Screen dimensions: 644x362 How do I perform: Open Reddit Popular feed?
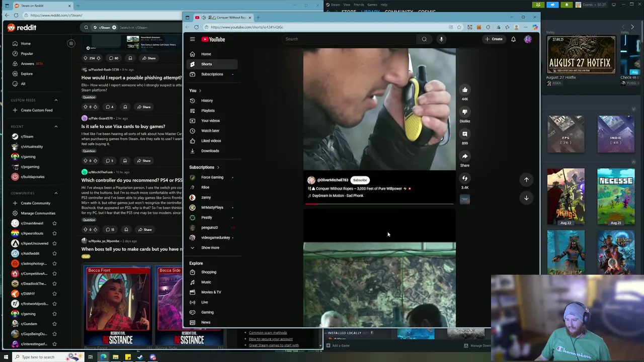[27, 54]
